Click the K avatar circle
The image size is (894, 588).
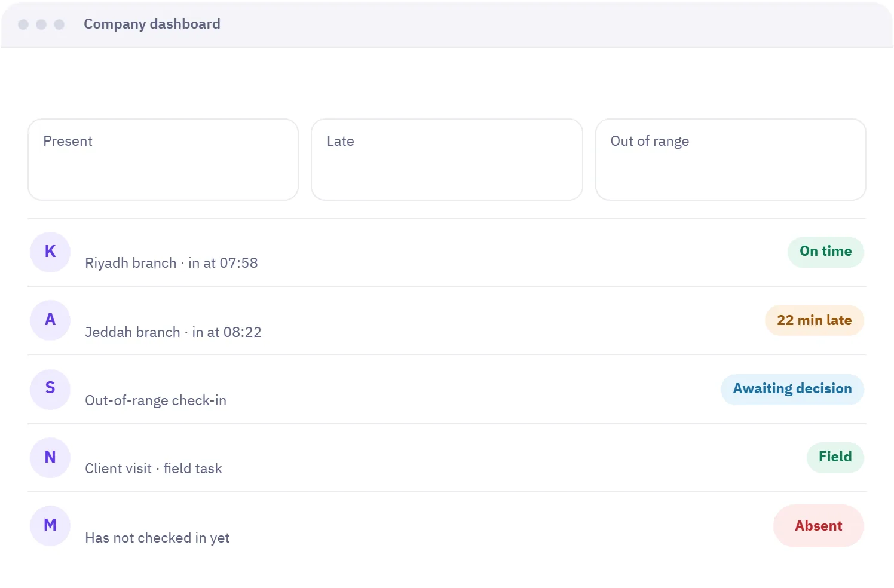pyautogui.click(x=50, y=252)
